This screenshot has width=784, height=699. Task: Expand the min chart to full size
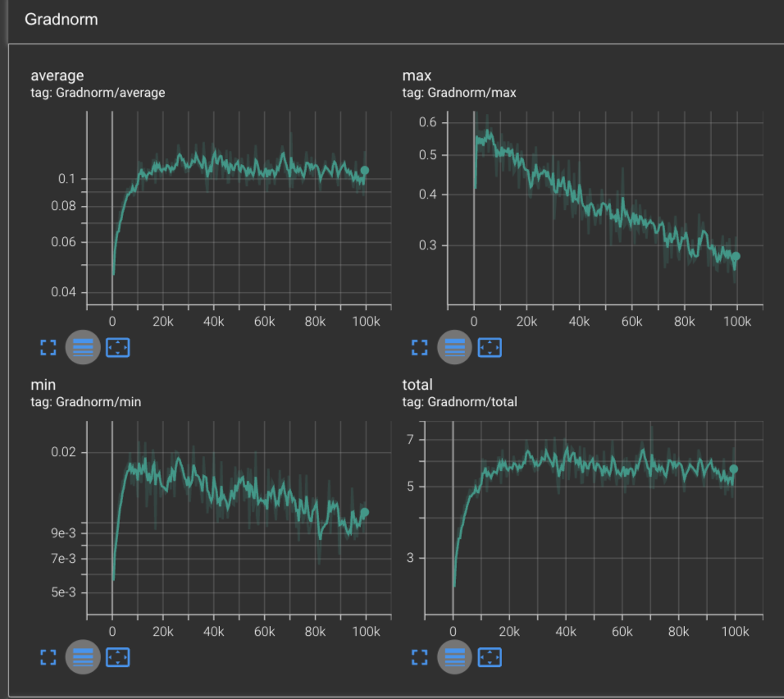(48, 657)
